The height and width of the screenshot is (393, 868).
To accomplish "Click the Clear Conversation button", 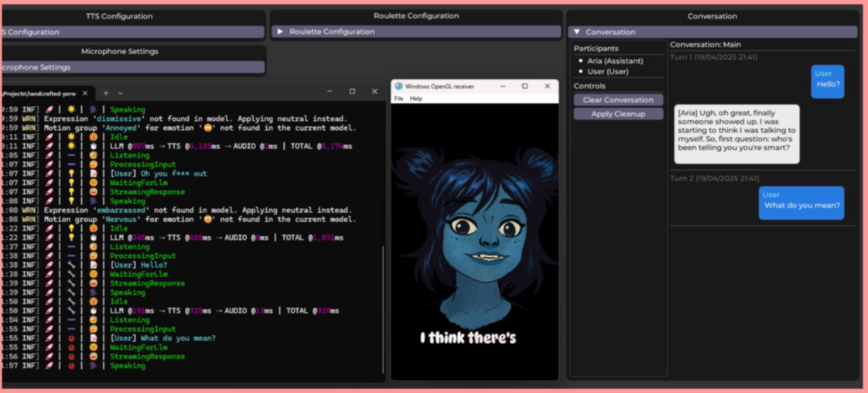I will coord(618,101).
